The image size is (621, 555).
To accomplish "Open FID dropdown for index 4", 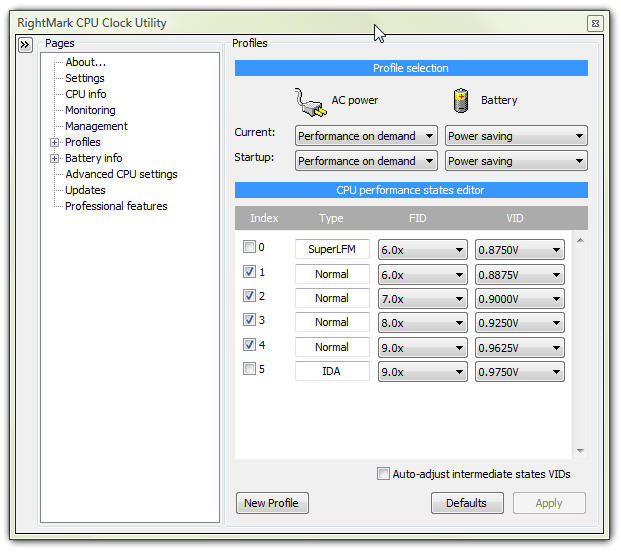I will tap(423, 347).
